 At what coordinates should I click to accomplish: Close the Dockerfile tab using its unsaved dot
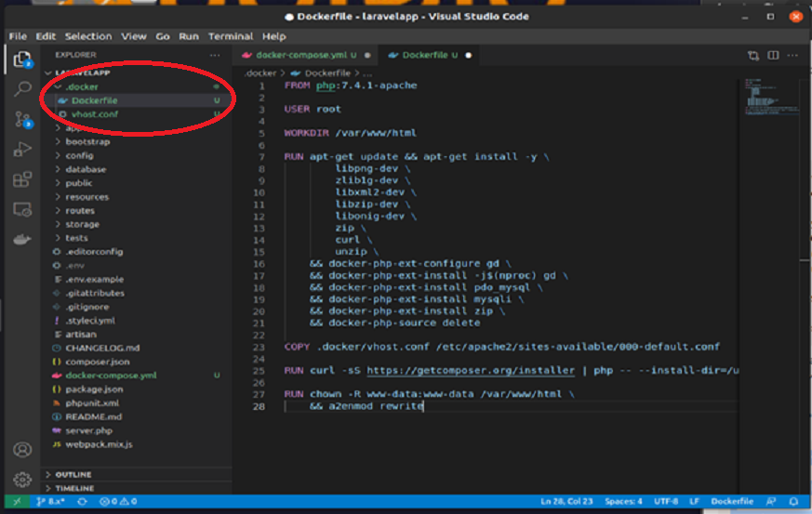click(468, 56)
